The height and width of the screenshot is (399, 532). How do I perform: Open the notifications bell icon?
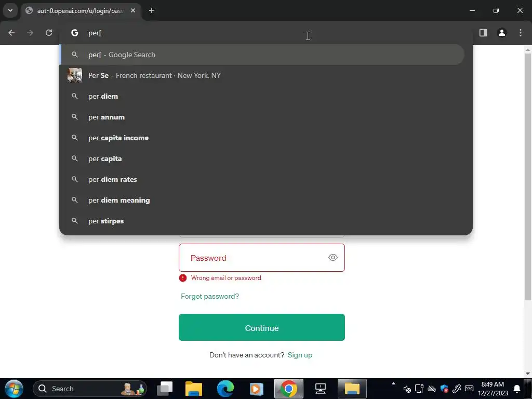coord(517,389)
